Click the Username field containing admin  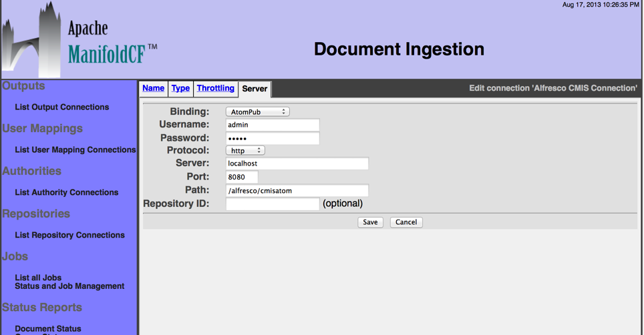273,125
